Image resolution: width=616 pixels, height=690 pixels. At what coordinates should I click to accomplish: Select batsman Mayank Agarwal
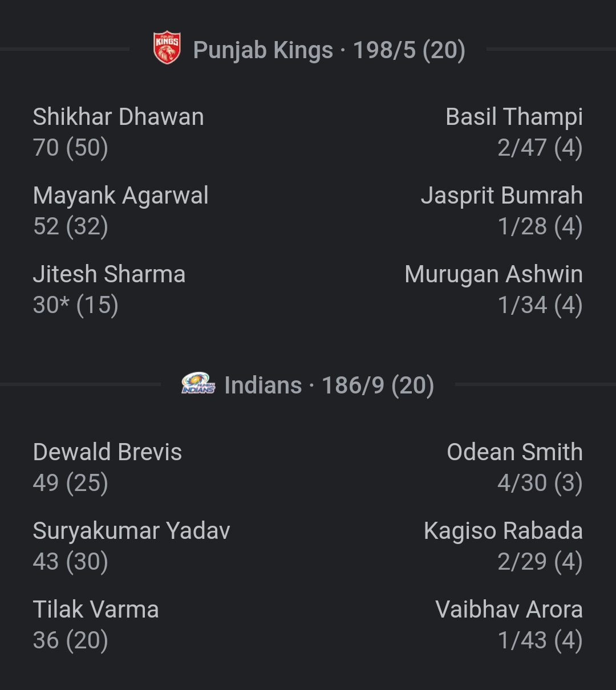120,196
